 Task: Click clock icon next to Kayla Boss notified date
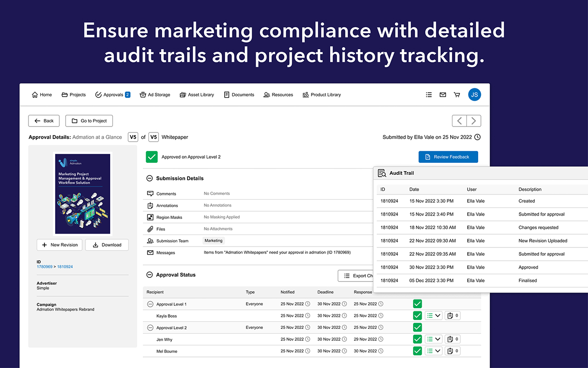(x=308, y=316)
